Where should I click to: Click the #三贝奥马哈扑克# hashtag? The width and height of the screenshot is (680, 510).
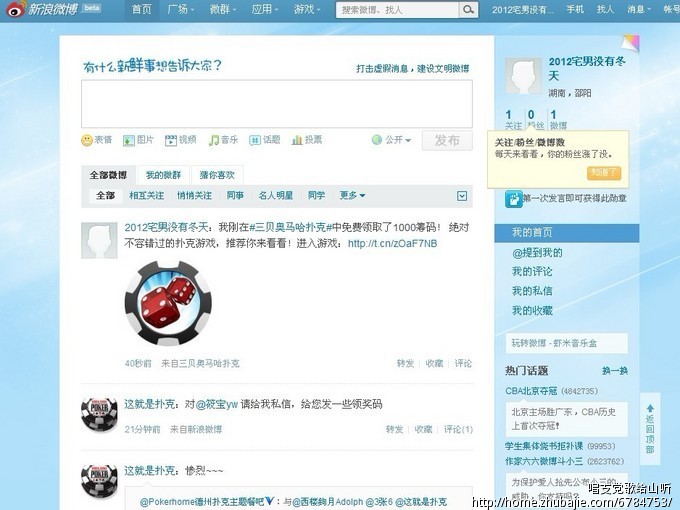291,227
